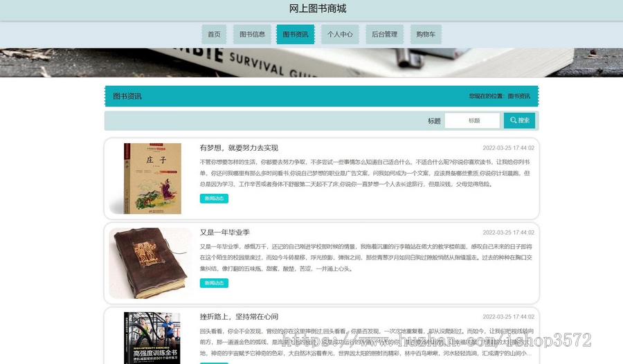
Task: Click the magnifier icon in search button
Action: [514, 120]
